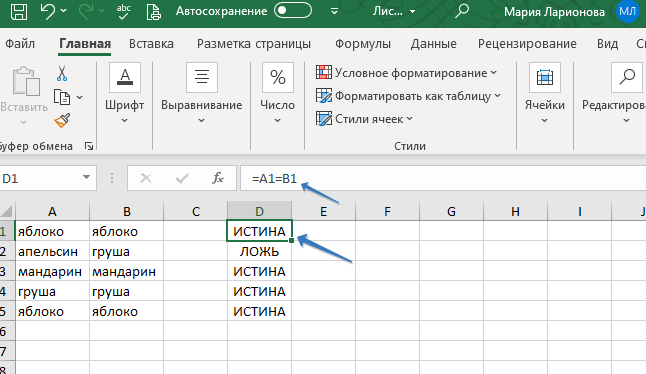
Task: Select cell A4 with груша
Action: pos(52,291)
